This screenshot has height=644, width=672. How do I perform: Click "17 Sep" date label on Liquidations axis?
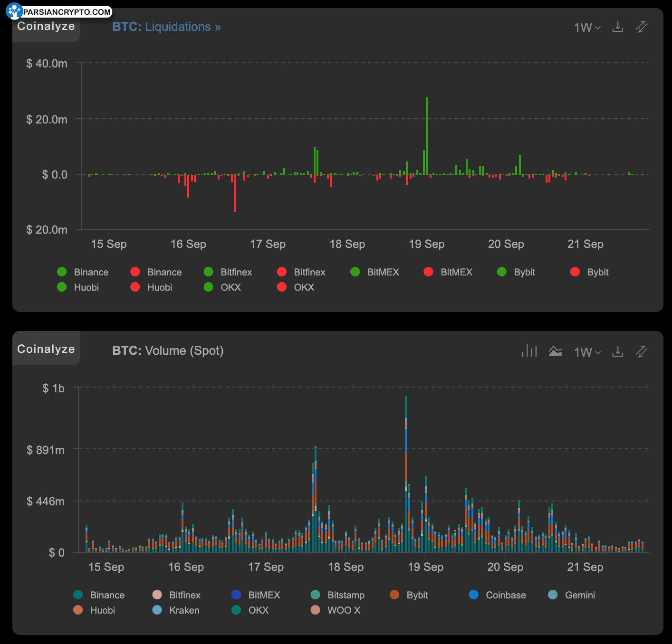[x=268, y=244]
